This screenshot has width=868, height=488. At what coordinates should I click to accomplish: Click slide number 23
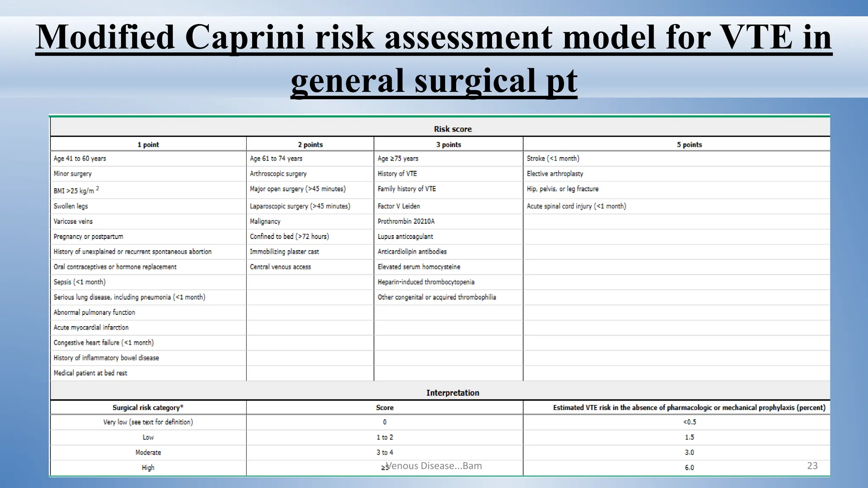click(x=812, y=466)
